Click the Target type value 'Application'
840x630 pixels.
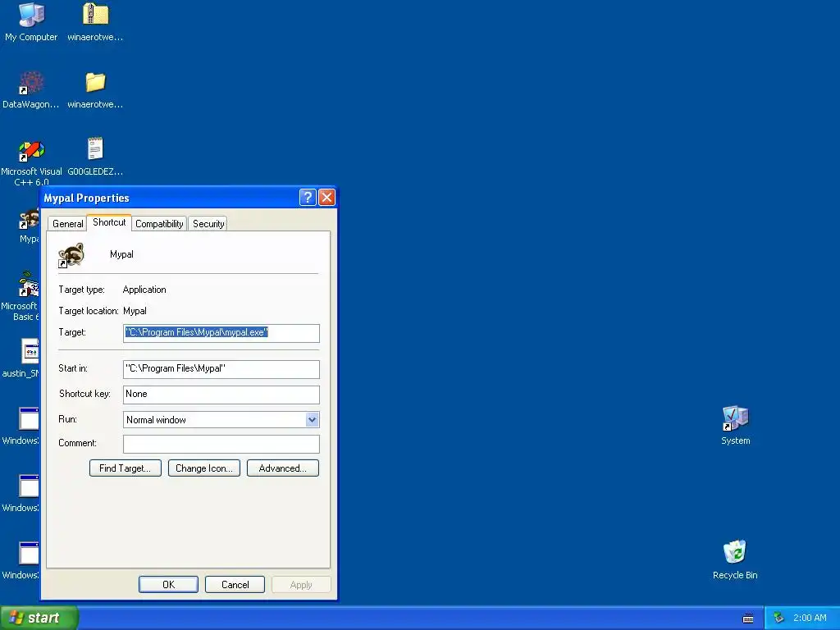pos(144,290)
